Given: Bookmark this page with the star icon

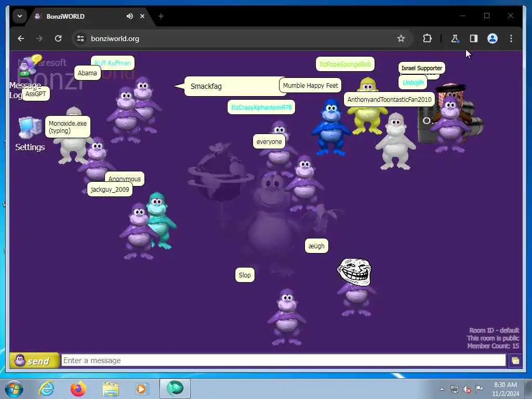Looking at the screenshot, I should click(401, 38).
